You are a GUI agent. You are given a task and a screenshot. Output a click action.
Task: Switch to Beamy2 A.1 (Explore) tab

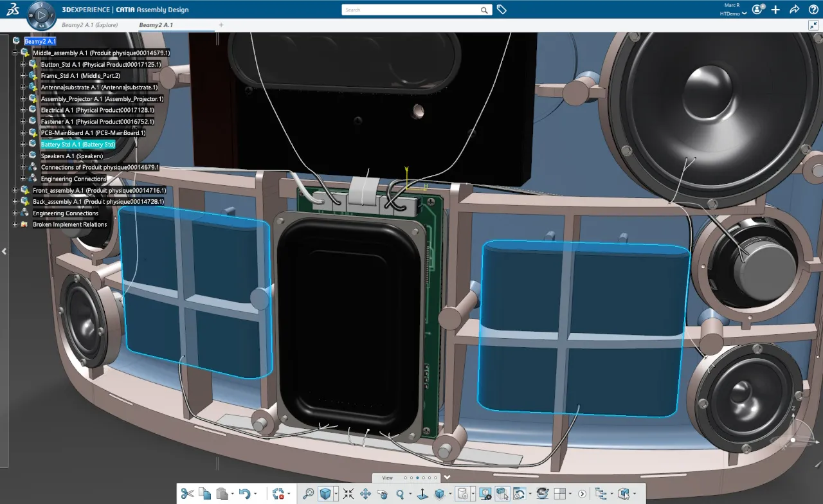pyautogui.click(x=89, y=25)
